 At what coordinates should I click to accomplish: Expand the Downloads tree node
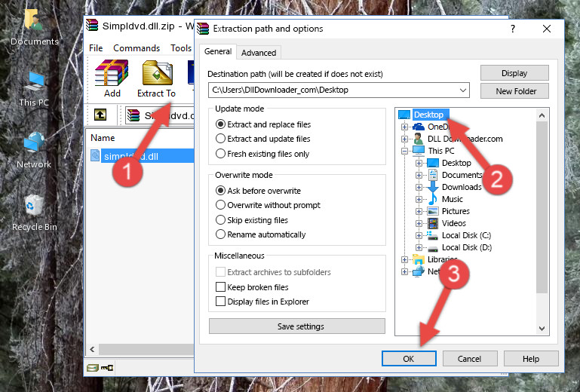tap(419, 187)
